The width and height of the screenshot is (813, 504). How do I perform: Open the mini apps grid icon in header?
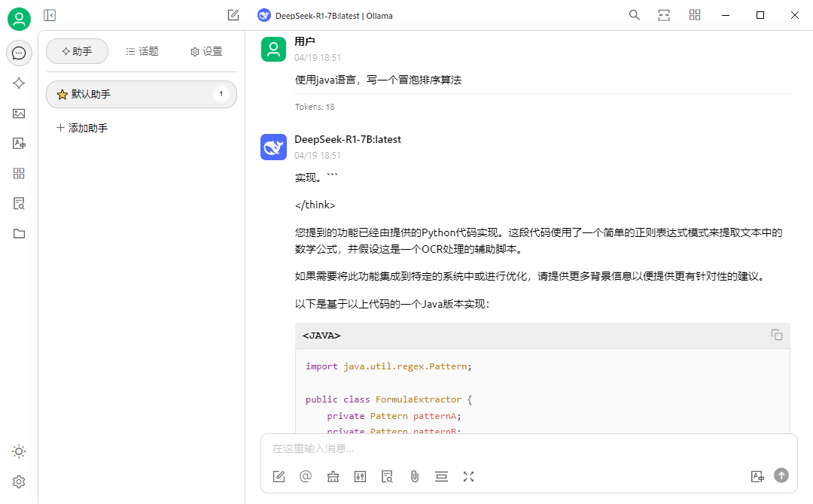coord(695,15)
